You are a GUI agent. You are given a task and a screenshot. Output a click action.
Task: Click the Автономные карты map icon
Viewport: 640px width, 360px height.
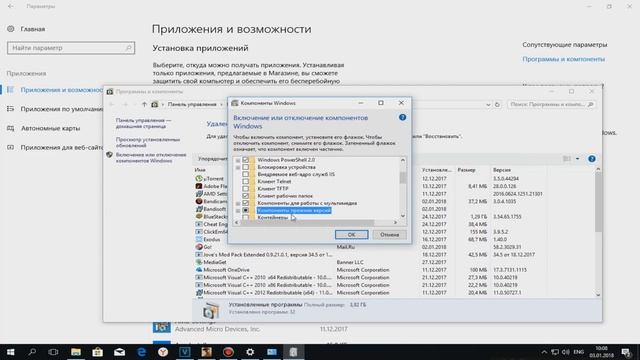pos(11,128)
